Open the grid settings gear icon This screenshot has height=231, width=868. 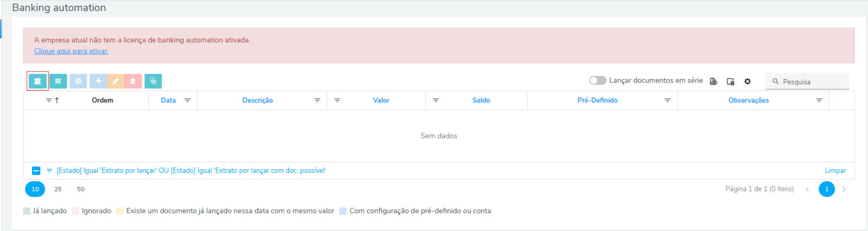pos(748,81)
